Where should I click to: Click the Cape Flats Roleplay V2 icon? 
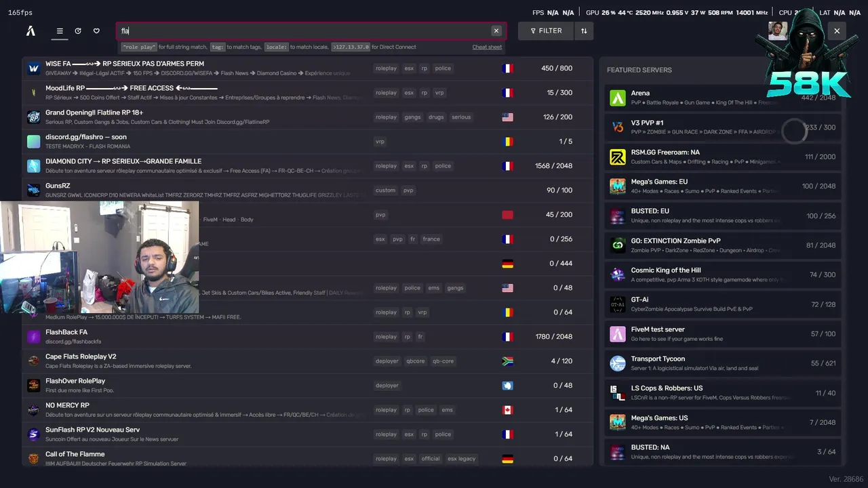pyautogui.click(x=34, y=361)
